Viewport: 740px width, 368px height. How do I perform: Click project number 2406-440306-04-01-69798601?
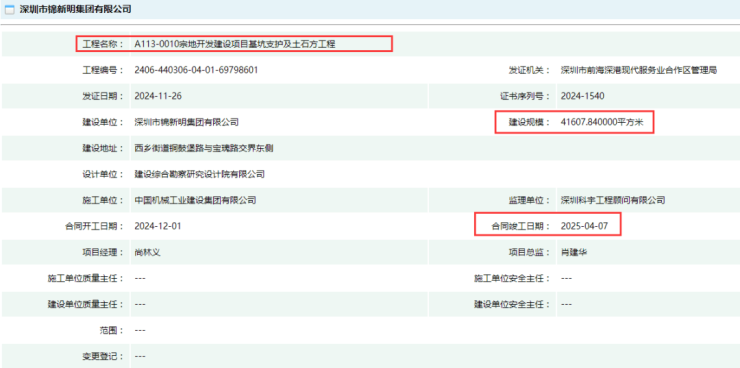[x=196, y=70]
